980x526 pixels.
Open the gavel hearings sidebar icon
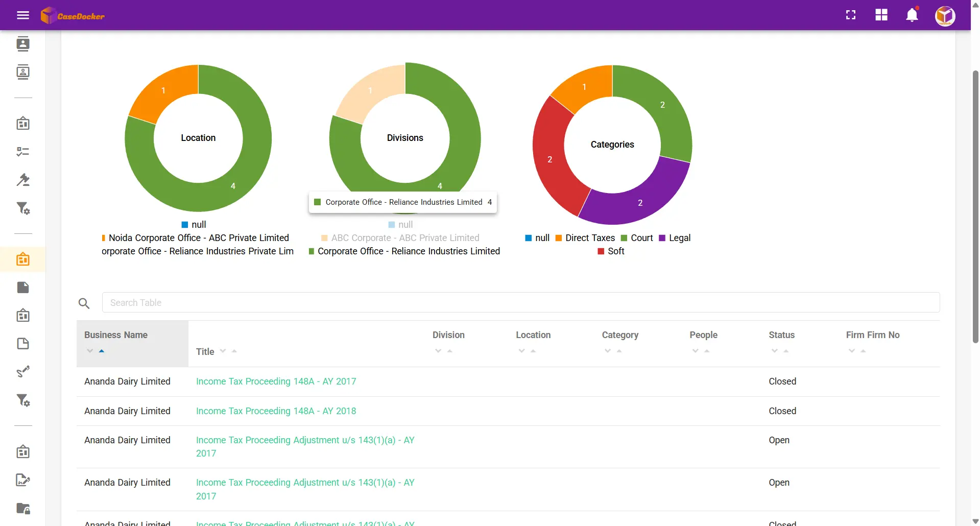coord(23,180)
